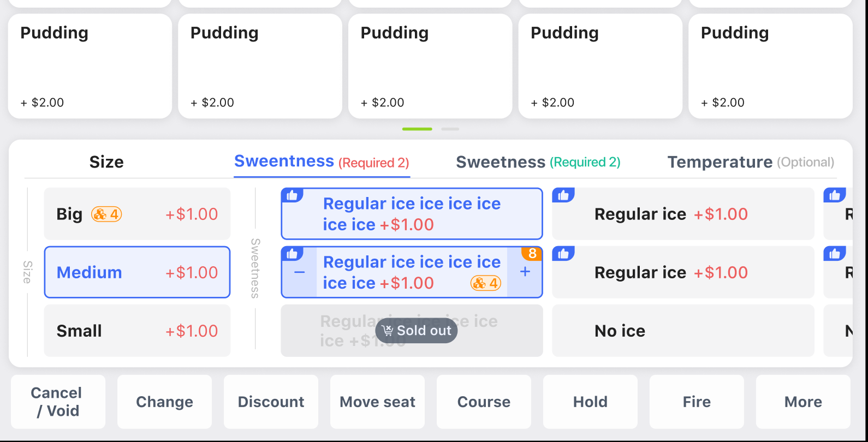
Task: Click the minus stepper on selected Regular ice
Action: 299,272
